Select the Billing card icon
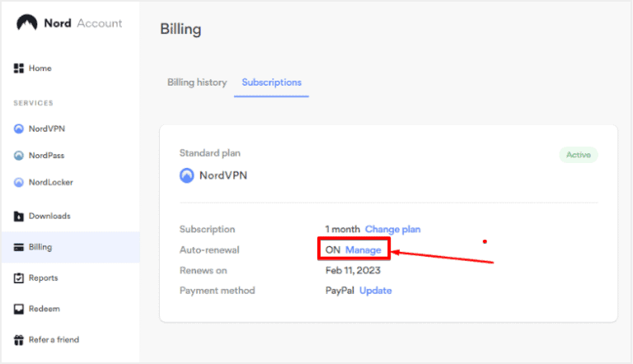Image resolution: width=633 pixels, height=364 pixels. [19, 247]
